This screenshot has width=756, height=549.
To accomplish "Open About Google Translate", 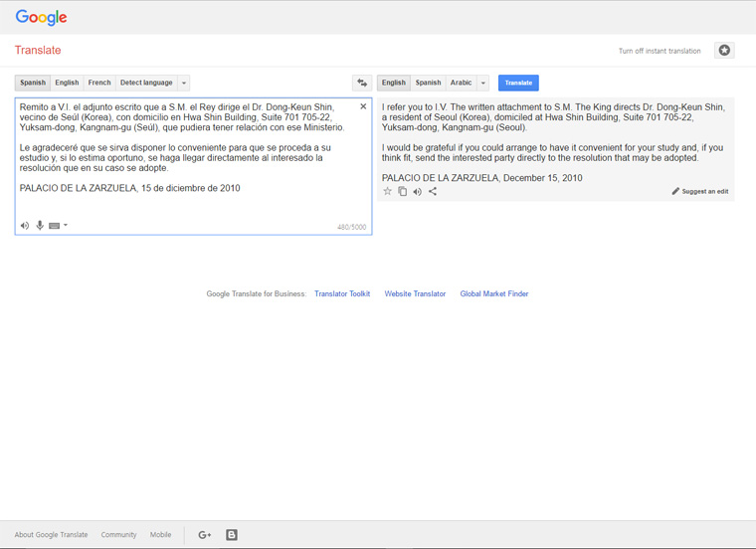I will [x=51, y=534].
